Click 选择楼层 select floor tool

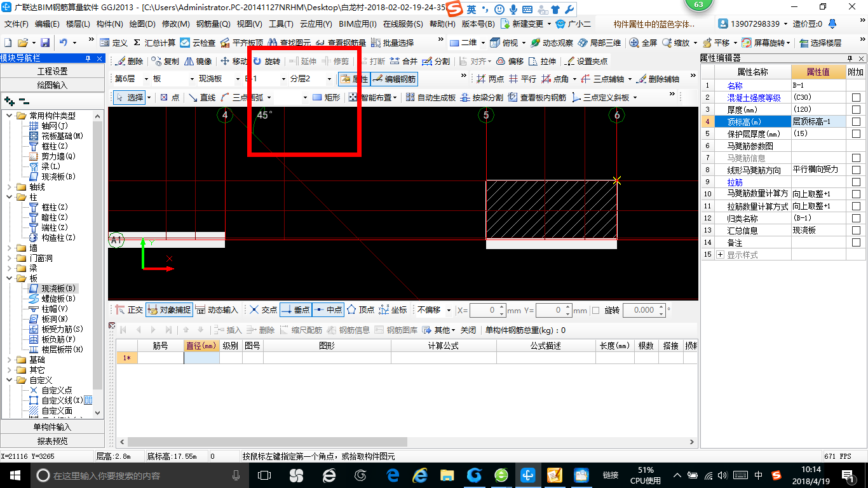[820, 43]
